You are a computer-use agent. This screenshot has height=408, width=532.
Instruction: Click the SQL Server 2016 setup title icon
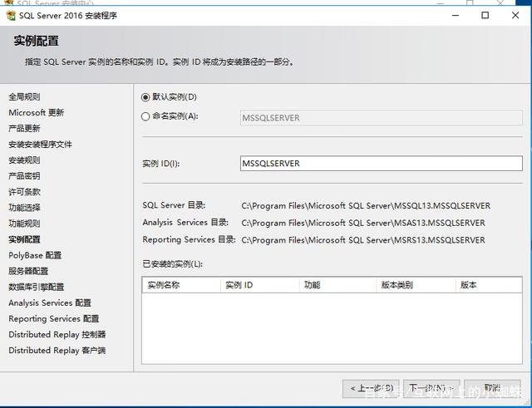(11, 15)
